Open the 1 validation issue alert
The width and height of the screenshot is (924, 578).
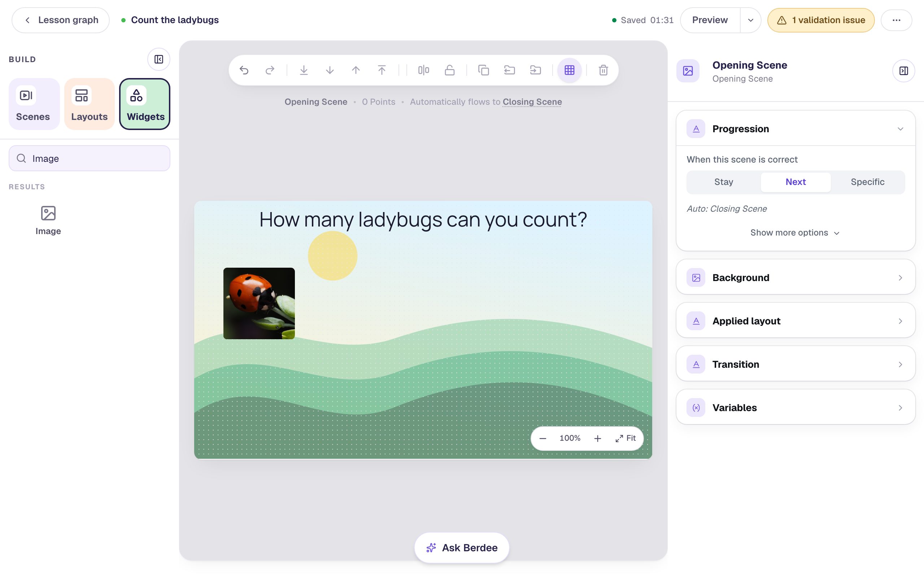click(x=821, y=20)
